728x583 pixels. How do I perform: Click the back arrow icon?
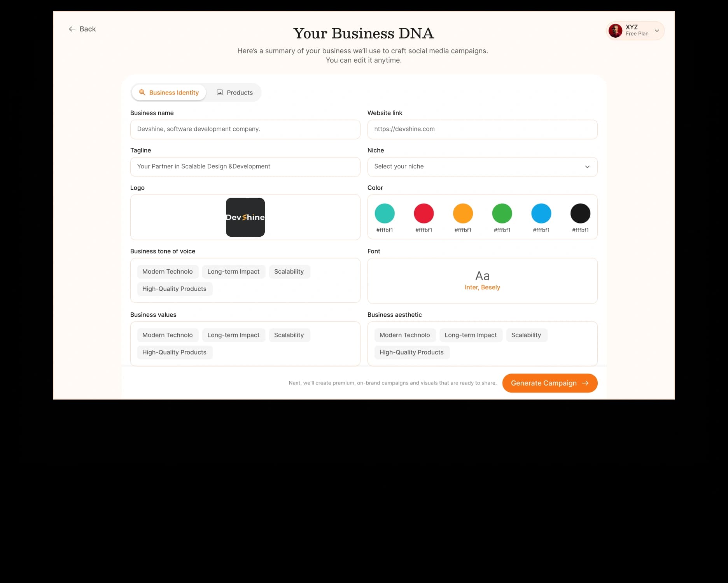click(x=72, y=29)
